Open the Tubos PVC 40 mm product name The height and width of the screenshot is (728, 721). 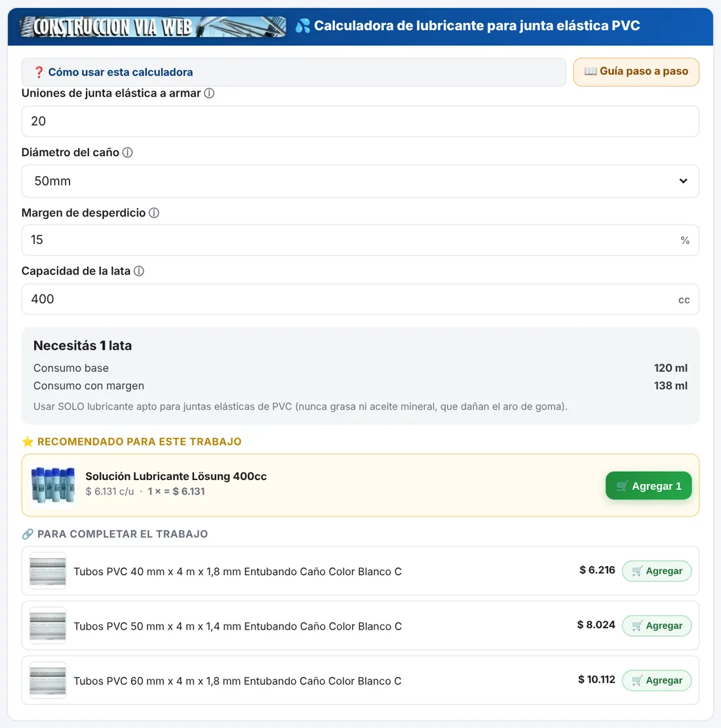pos(237,571)
